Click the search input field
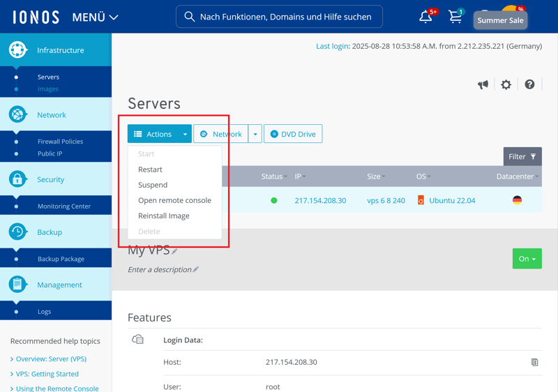 (x=286, y=17)
